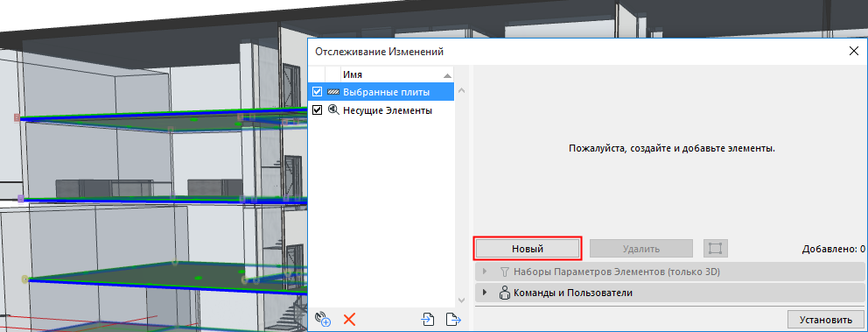This screenshot has width=868, height=332.
Task: Add a new change tracking entry icon
Action: [x=323, y=319]
